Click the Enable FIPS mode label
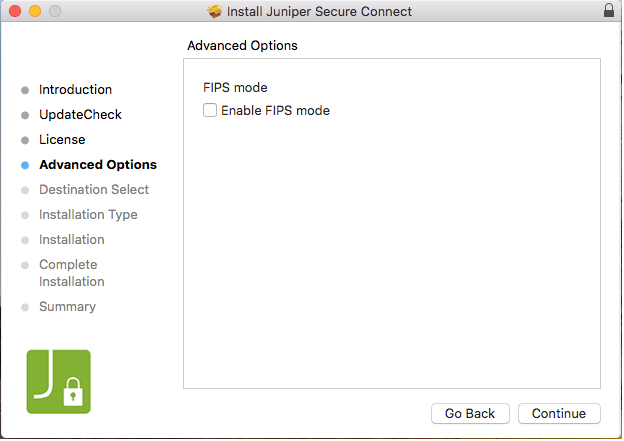The image size is (624, 441). 275,111
